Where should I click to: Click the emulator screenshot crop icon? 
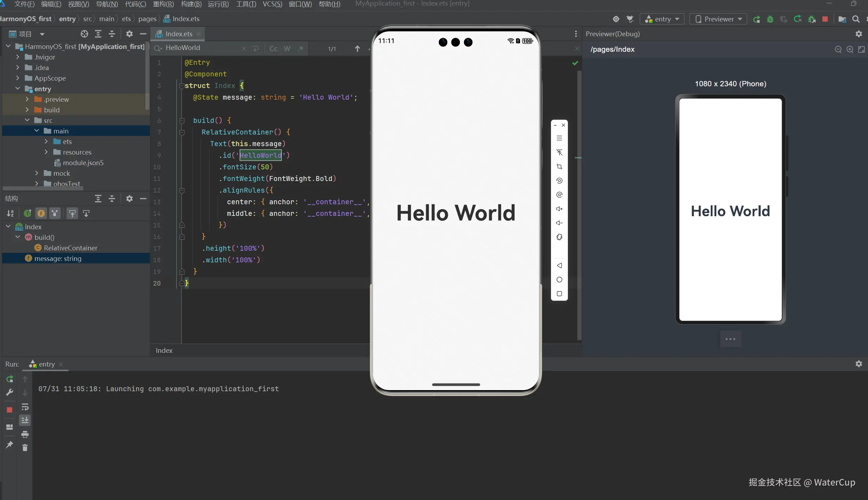pos(559,167)
